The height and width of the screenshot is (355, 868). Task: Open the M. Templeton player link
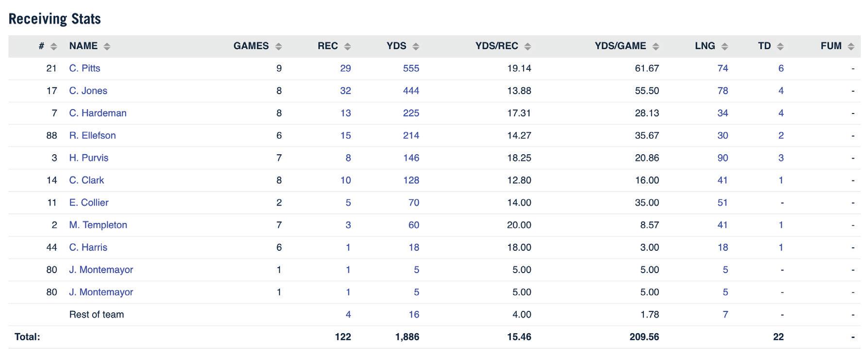98,225
